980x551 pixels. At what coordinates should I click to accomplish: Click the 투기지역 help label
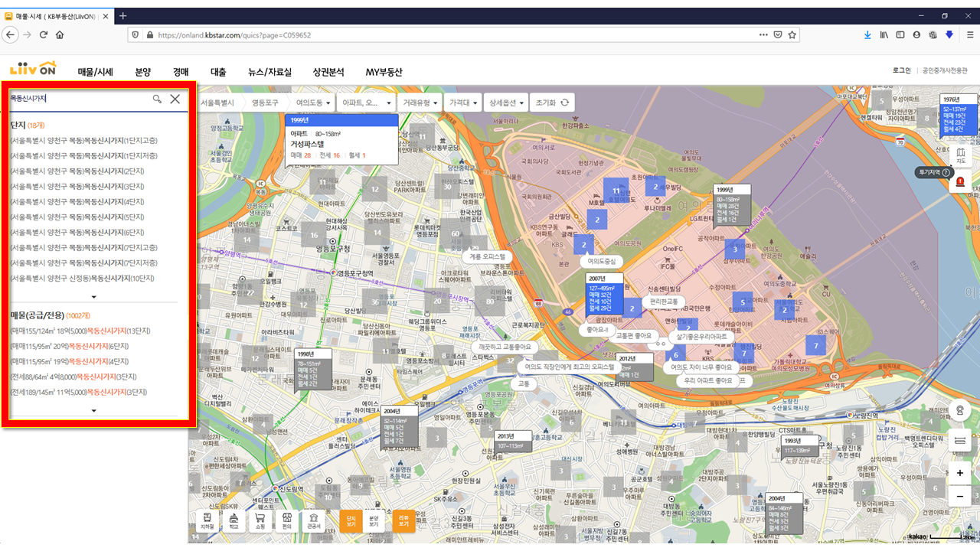pos(933,172)
